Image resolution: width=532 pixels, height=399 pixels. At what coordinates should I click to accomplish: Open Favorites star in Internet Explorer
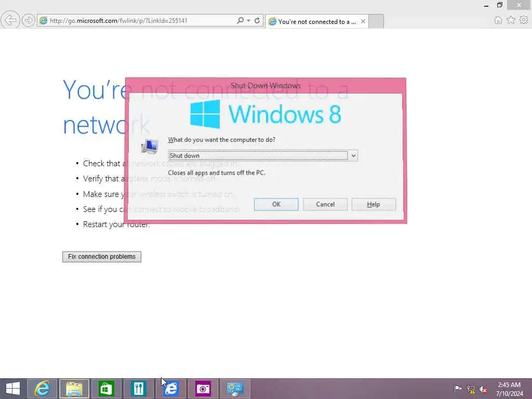511,20
